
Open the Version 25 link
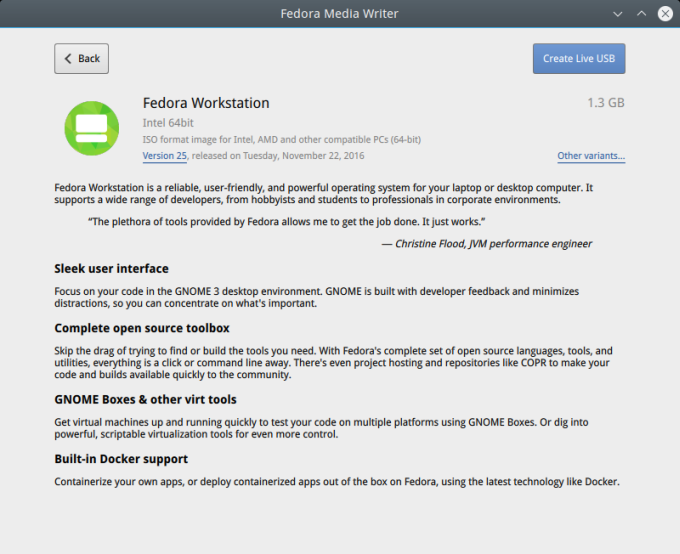point(165,156)
